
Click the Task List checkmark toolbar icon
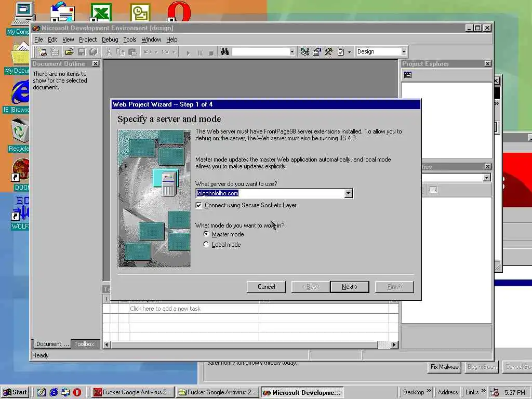341,52
